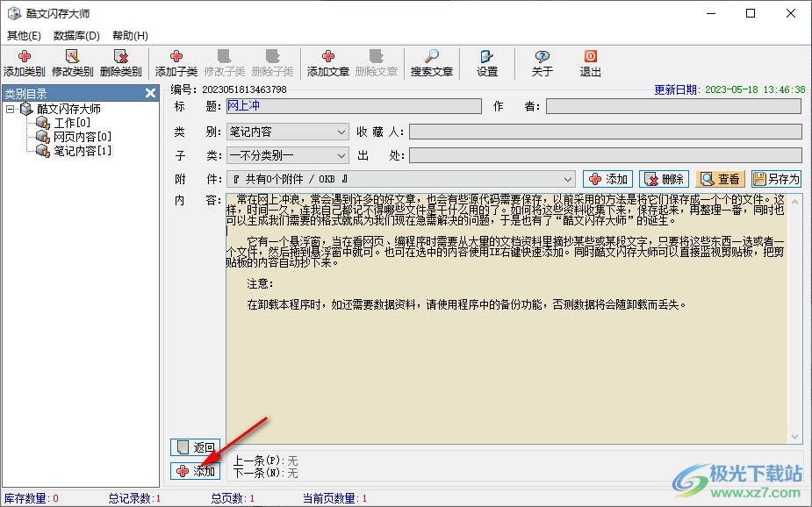The image size is (812, 507).
Task: Click the bottom 添加 article button
Action: tap(195, 471)
